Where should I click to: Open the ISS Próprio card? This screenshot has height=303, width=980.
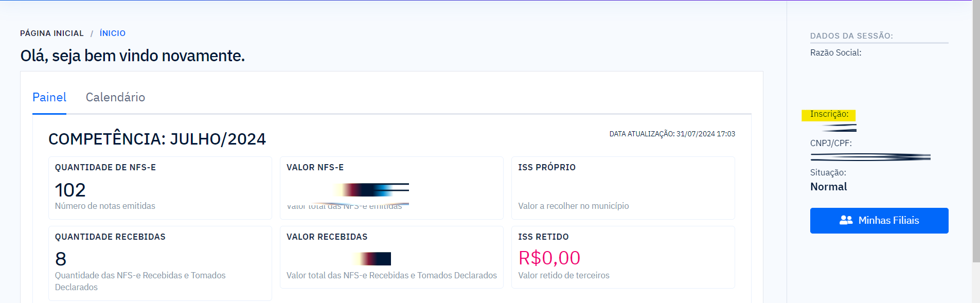[622, 188]
